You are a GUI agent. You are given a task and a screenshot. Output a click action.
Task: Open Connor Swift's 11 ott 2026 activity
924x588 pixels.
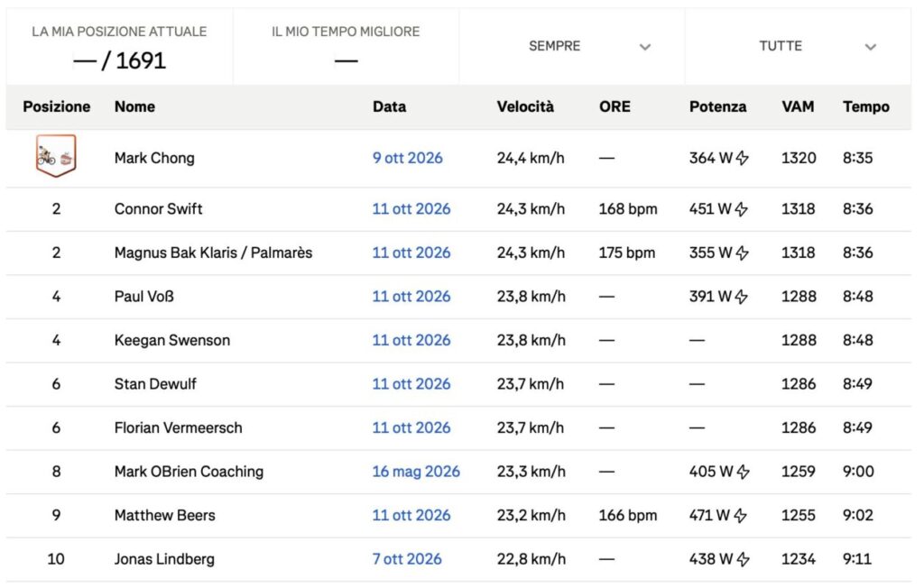(x=411, y=208)
